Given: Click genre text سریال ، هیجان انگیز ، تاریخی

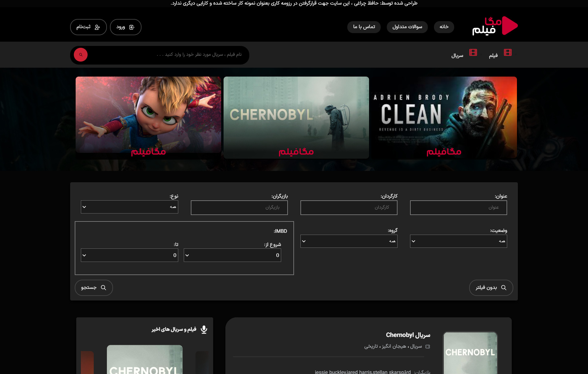Looking at the screenshot, I should click(x=393, y=346).
